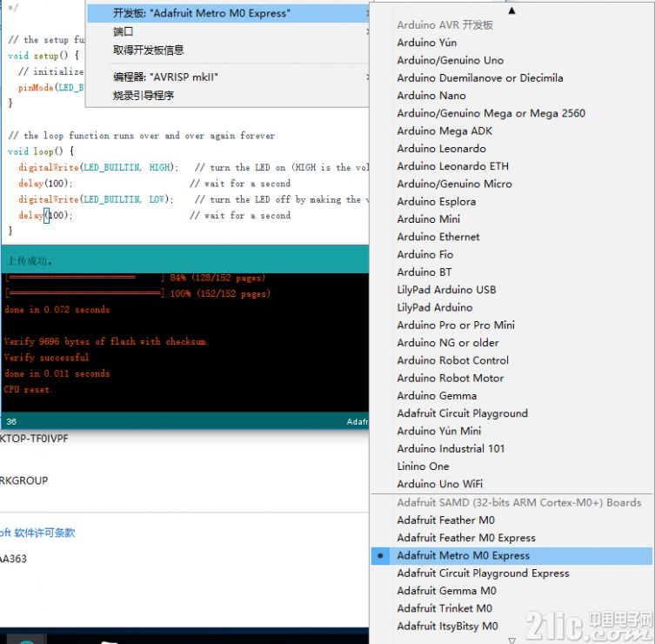This screenshot has height=644, width=655.
Task: Select Arduino/Genuino Mega or Mega 2560
Action: [x=511, y=113]
